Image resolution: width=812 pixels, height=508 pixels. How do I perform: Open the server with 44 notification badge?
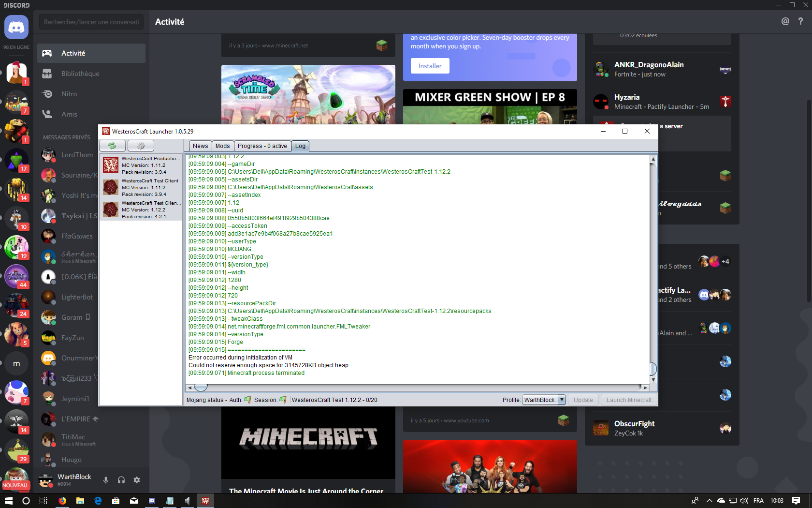pyautogui.click(x=16, y=276)
